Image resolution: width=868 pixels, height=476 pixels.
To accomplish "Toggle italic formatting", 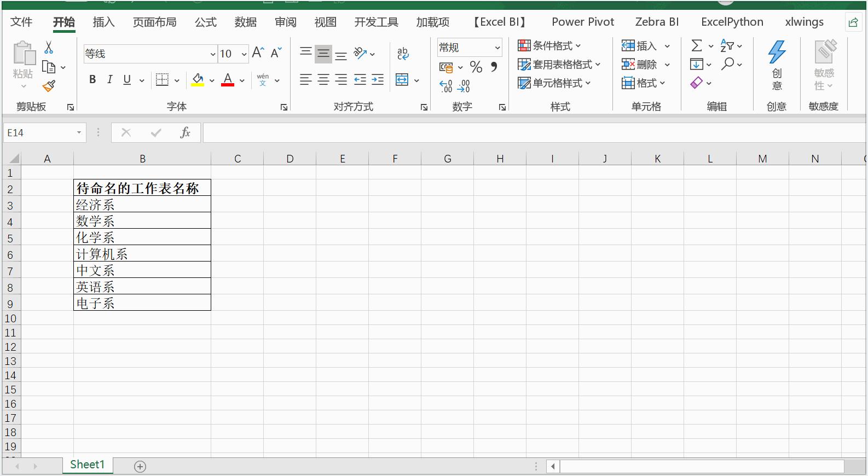I will coord(109,80).
